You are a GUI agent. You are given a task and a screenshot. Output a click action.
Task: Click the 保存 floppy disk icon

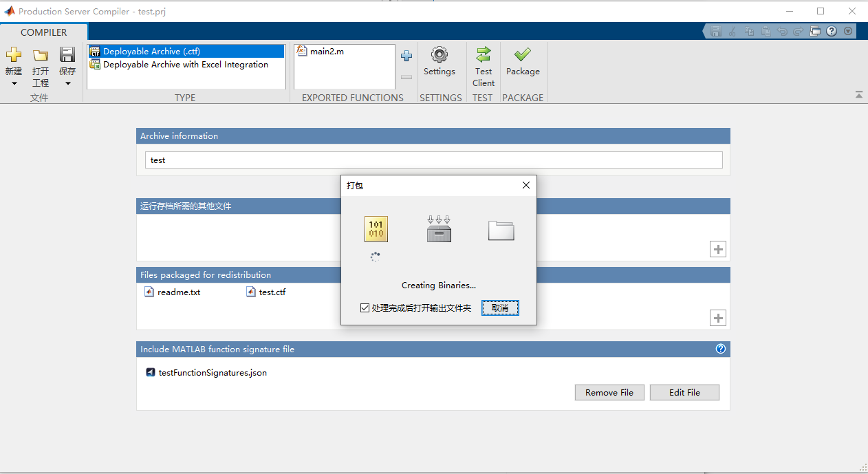67,55
